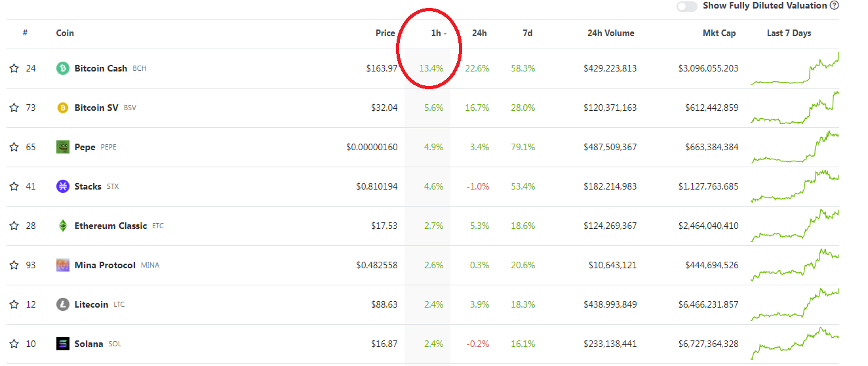Sort table by the 7d header
The height and width of the screenshot is (366, 868).
528,33
